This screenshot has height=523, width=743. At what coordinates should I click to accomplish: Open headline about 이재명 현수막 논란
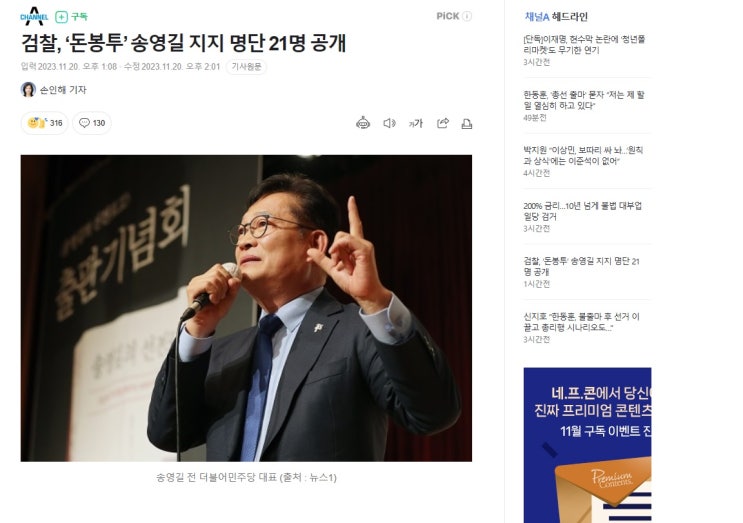[x=584, y=45]
